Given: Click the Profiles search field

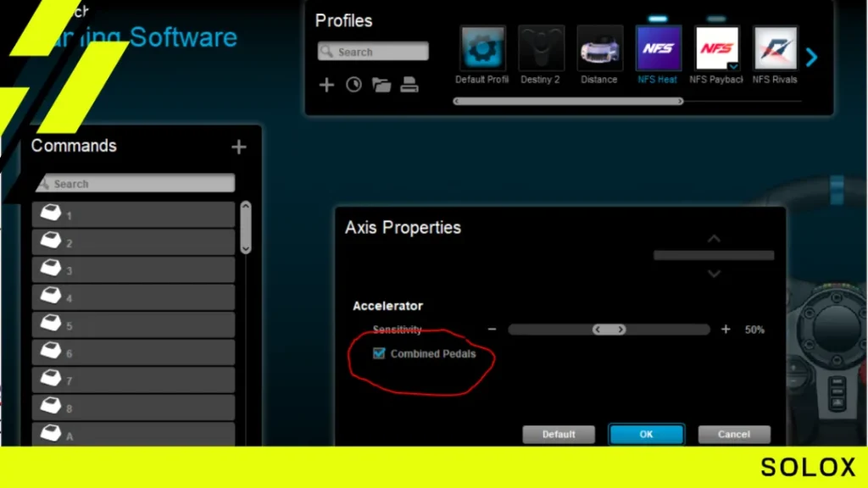Looking at the screenshot, I should point(373,52).
